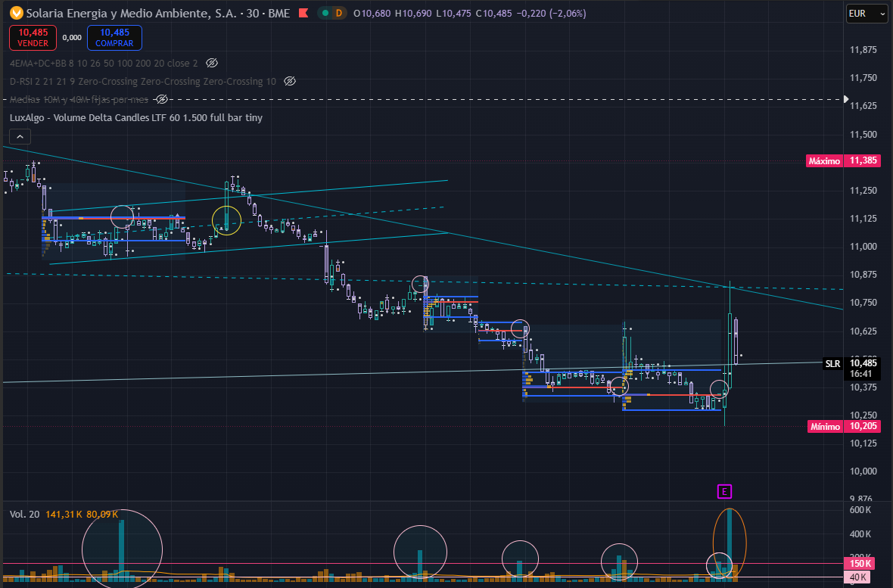Screen dimensions: 893x588
Task: Show the hidden 4EMA+DC+BB indicator
Action: (x=212, y=64)
